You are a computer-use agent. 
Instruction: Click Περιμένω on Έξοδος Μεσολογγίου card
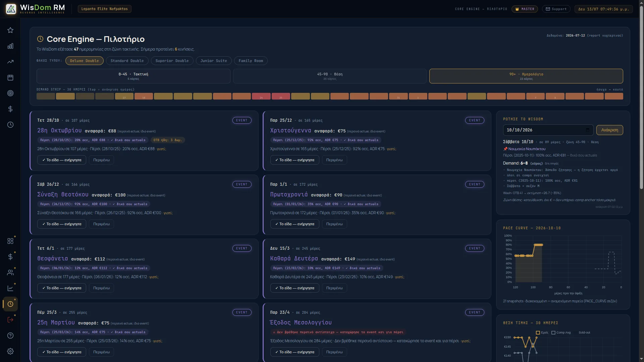334,352
